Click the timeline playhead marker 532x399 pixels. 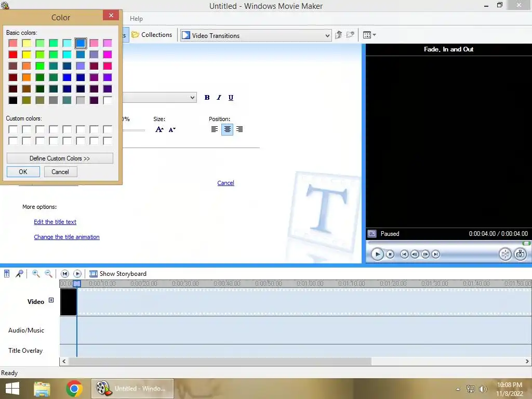77,283
